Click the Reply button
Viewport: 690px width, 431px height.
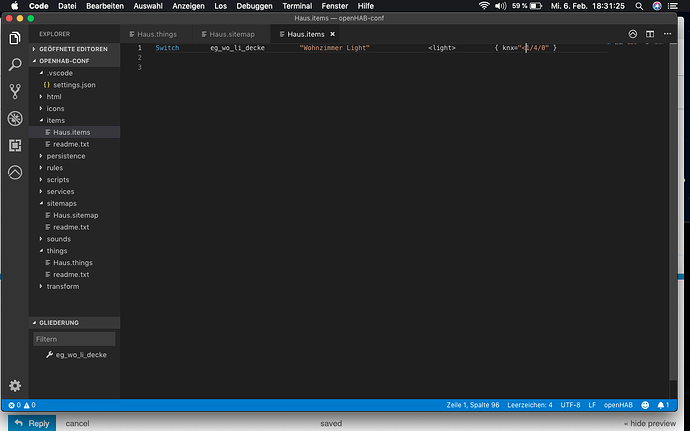[32, 423]
